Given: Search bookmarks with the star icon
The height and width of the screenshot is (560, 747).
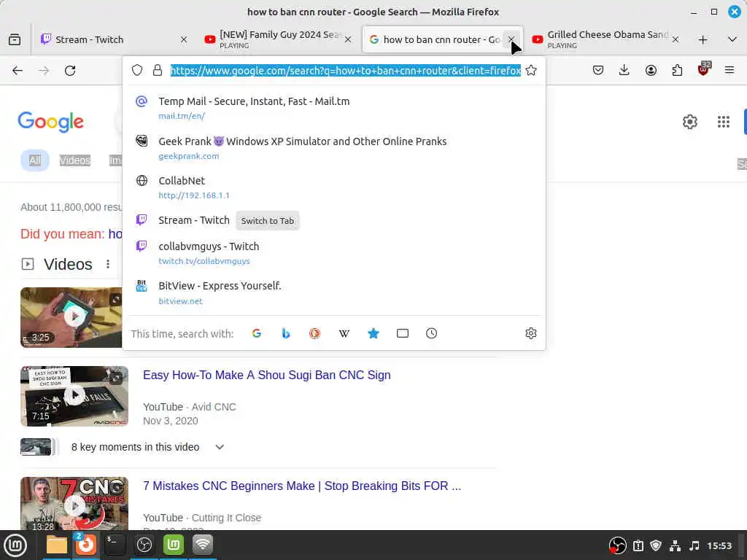Looking at the screenshot, I should tap(373, 333).
